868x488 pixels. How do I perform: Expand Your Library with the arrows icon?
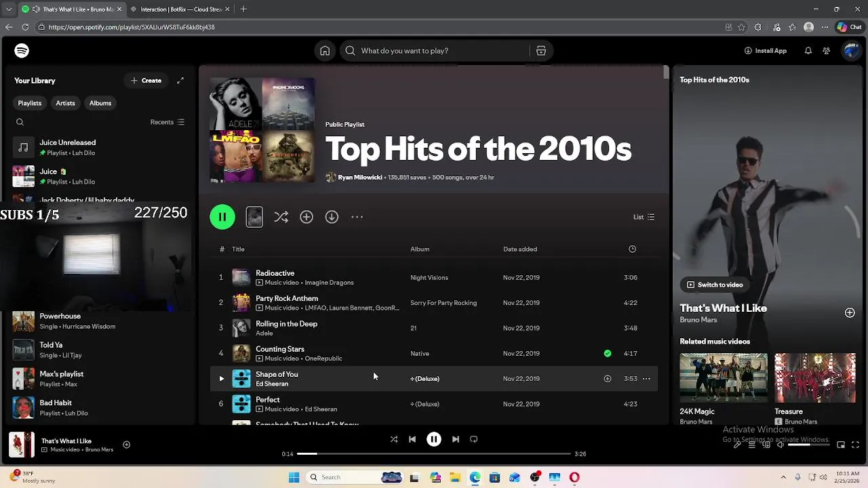point(180,81)
